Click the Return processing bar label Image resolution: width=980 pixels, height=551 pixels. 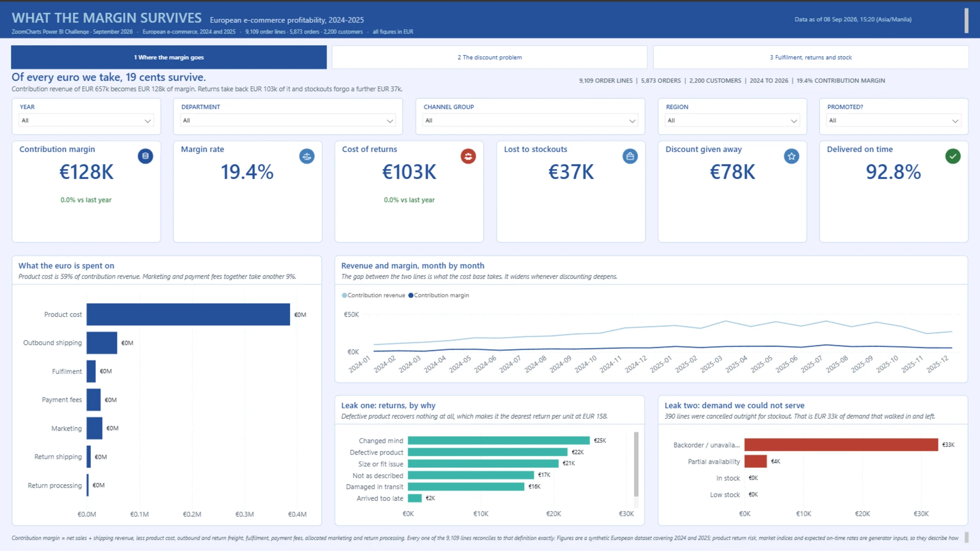tap(55, 486)
